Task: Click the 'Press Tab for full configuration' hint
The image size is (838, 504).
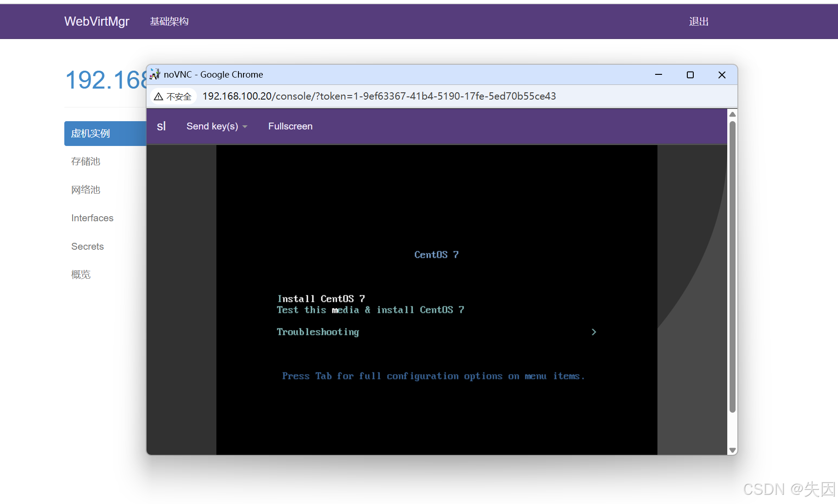Action: tap(433, 376)
